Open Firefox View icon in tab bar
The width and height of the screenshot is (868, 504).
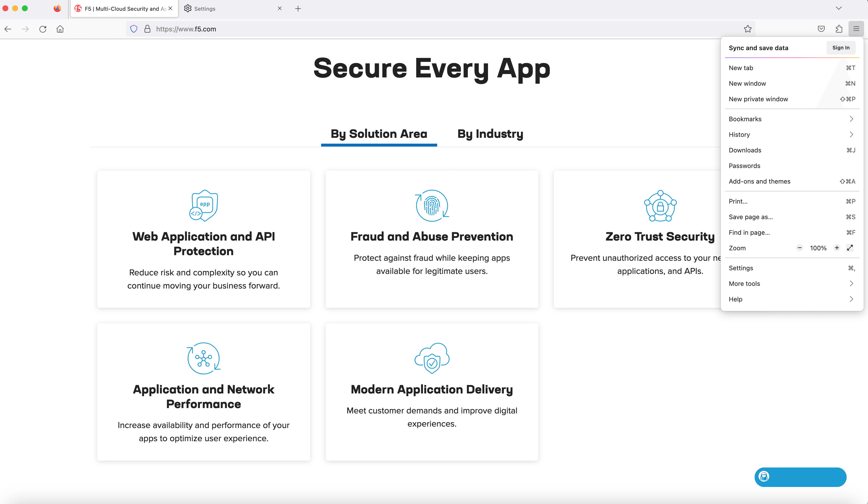point(57,8)
